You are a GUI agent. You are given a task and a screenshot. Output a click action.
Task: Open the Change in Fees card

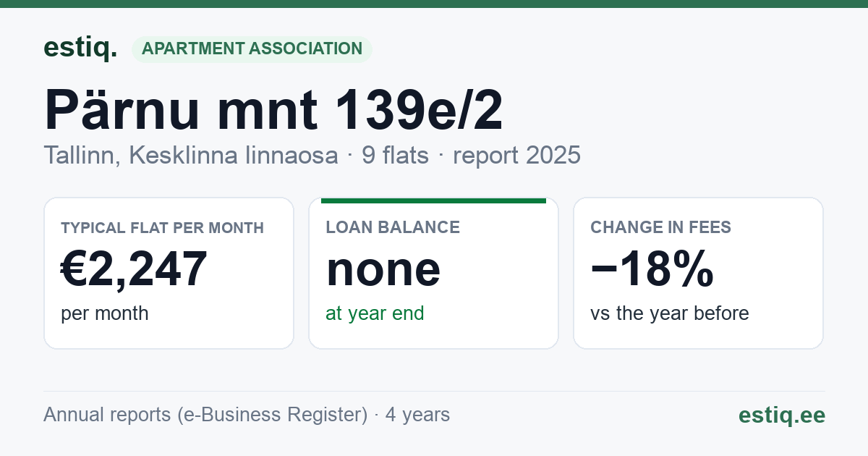click(698, 273)
